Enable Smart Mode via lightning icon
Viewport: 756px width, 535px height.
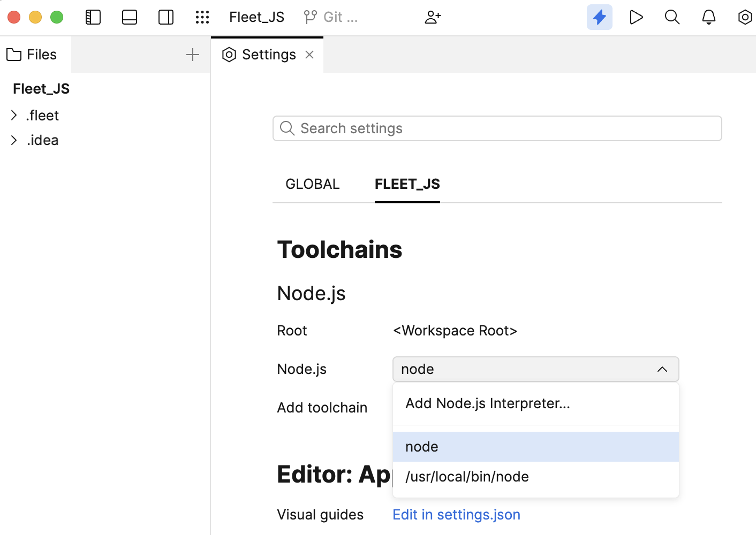[x=599, y=17]
